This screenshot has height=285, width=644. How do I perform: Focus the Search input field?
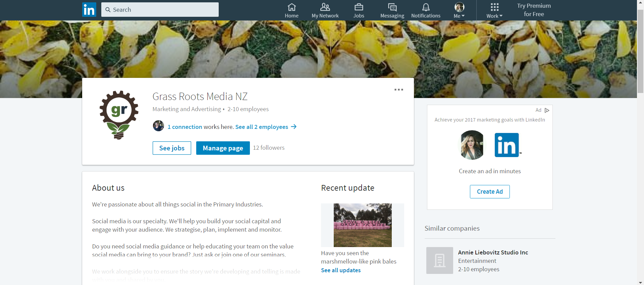click(x=160, y=10)
